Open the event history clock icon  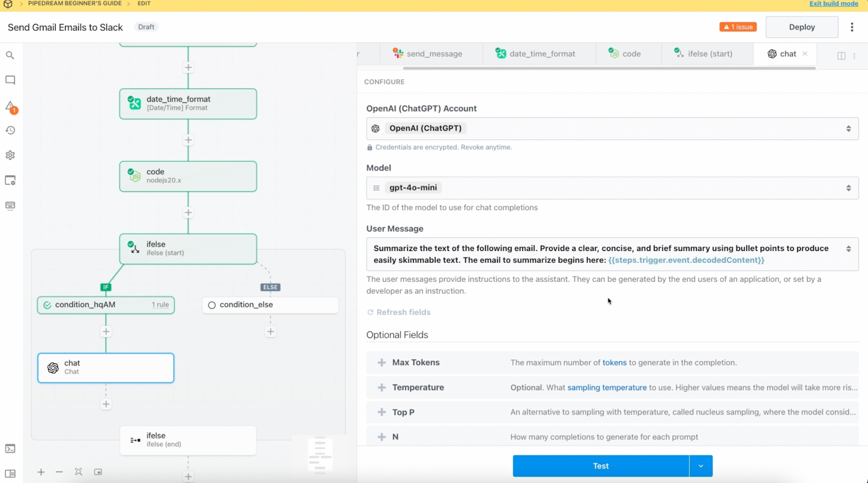[x=10, y=130]
